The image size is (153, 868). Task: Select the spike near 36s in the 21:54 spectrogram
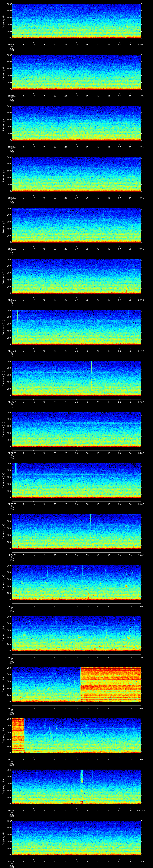(x=90, y=519)
